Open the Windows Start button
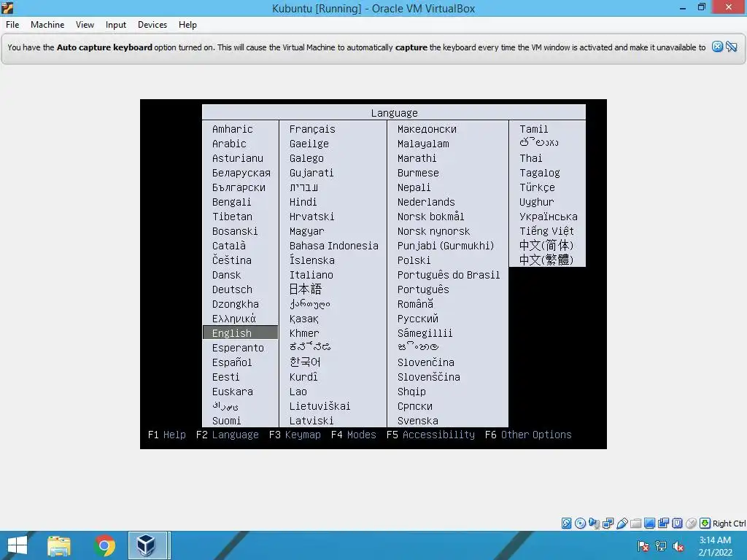Viewport: 747px width, 560px height. pyautogui.click(x=18, y=545)
